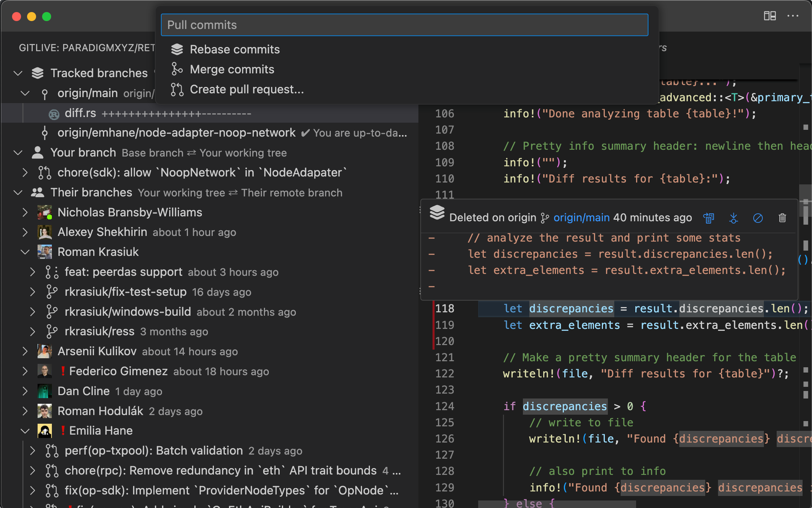The image size is (812, 508).
Task: Click ignore circle-slash icon in diff popup
Action: click(758, 218)
